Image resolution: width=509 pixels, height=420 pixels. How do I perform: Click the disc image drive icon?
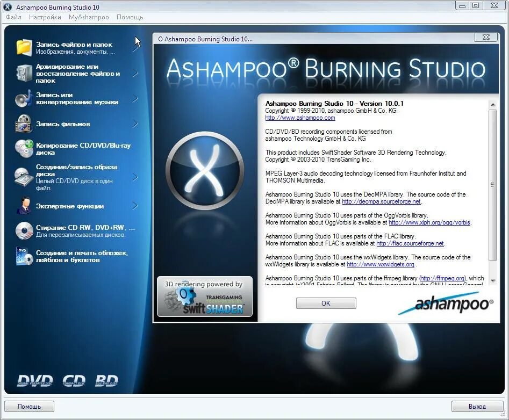24,177
